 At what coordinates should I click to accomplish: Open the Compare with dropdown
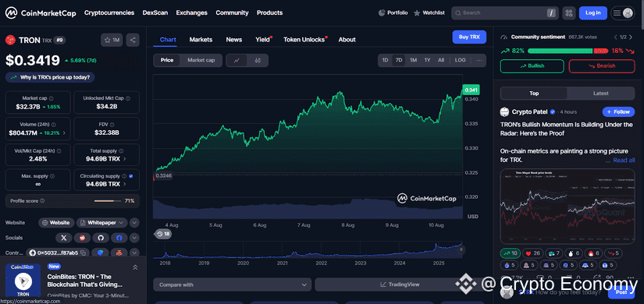pos(232,285)
